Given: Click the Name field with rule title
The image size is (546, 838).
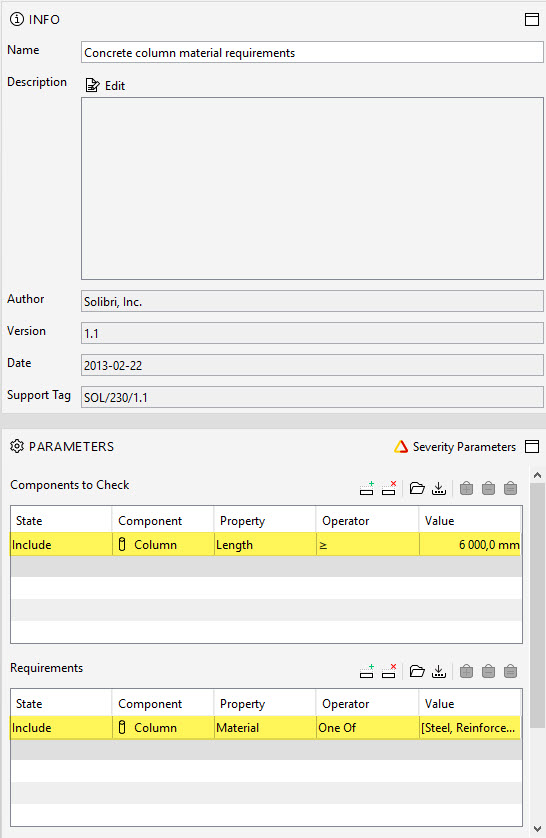Looking at the screenshot, I should (312, 52).
